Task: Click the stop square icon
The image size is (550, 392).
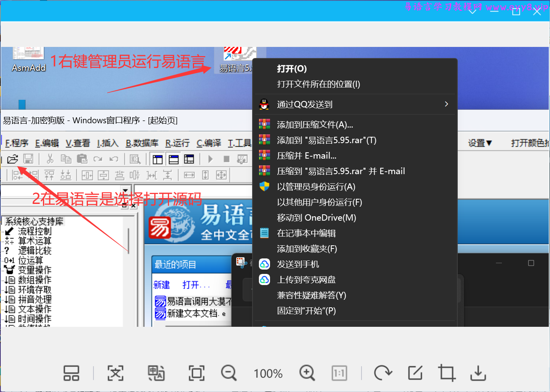Action: [x=227, y=159]
